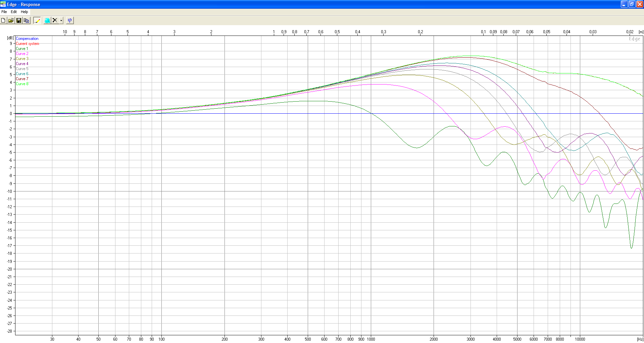This screenshot has width=644, height=343.
Task: Click the phase (φ) toolbar icon
Action: (x=70, y=20)
